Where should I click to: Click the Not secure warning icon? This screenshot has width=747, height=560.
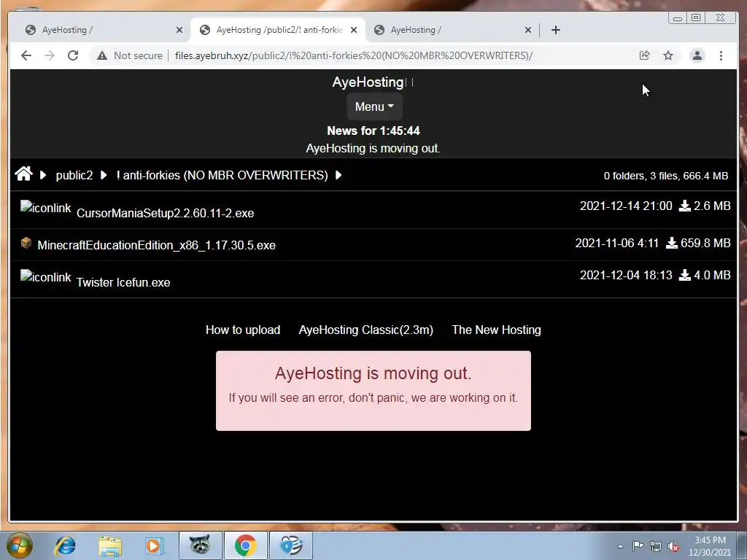pos(102,55)
